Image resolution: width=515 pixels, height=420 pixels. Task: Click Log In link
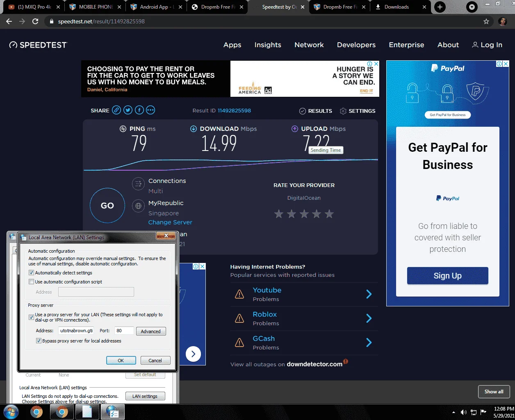(487, 45)
